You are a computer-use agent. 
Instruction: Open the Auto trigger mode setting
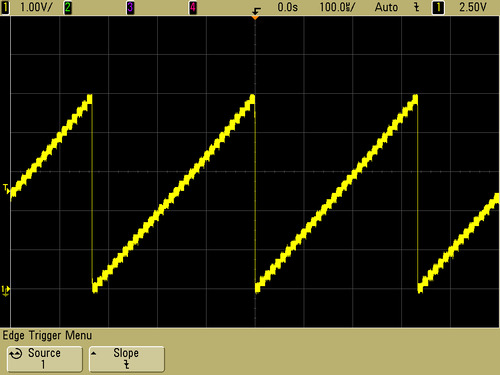(386, 7)
